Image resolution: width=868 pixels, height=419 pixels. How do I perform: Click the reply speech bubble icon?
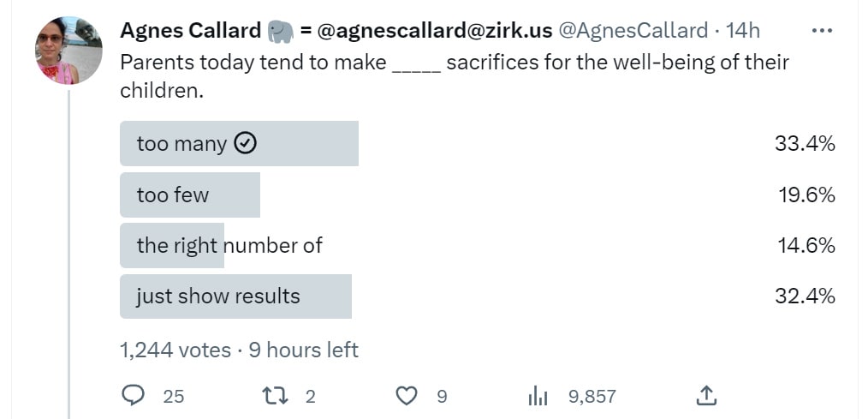pyautogui.click(x=133, y=395)
